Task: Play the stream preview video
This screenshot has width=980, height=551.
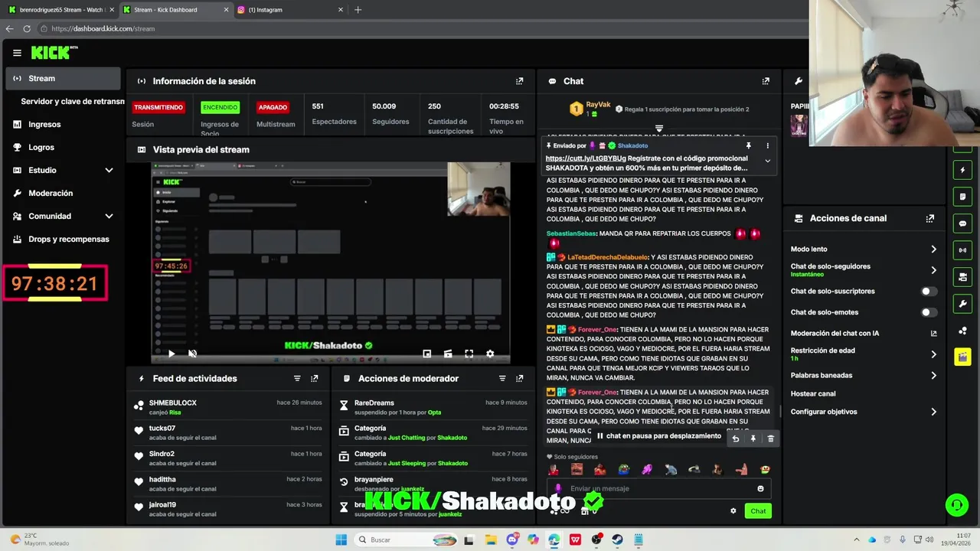Action: click(x=171, y=354)
